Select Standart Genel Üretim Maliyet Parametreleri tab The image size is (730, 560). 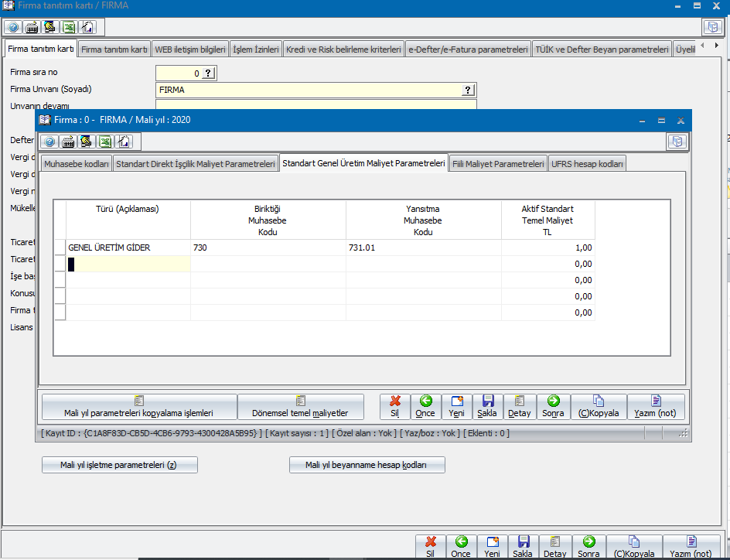tap(363, 163)
